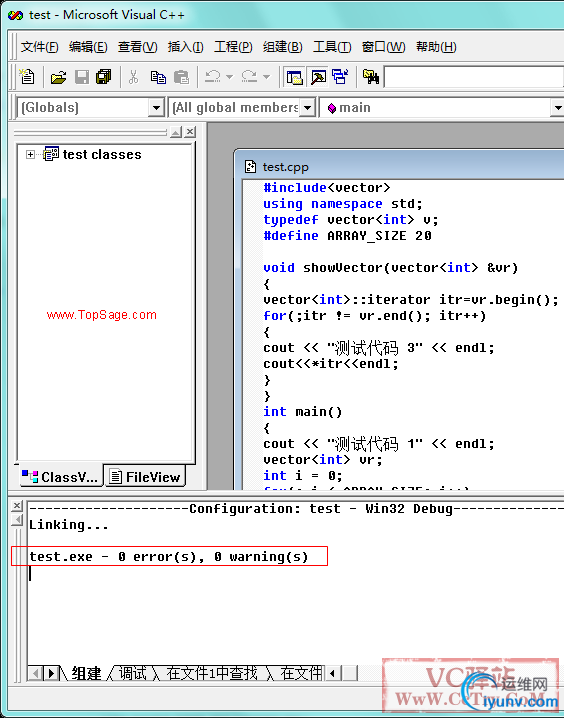Redo the last undone action

(x=249, y=77)
